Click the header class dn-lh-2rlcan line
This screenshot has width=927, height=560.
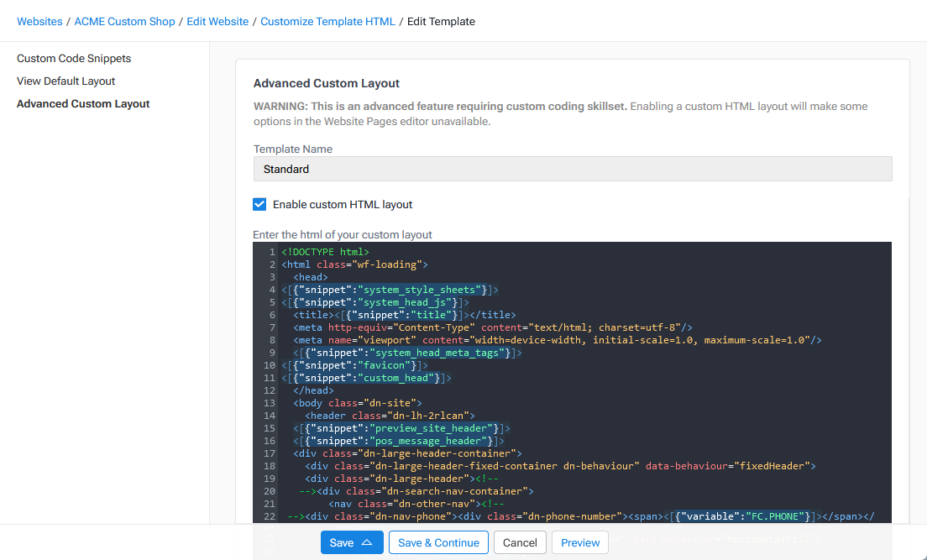390,416
